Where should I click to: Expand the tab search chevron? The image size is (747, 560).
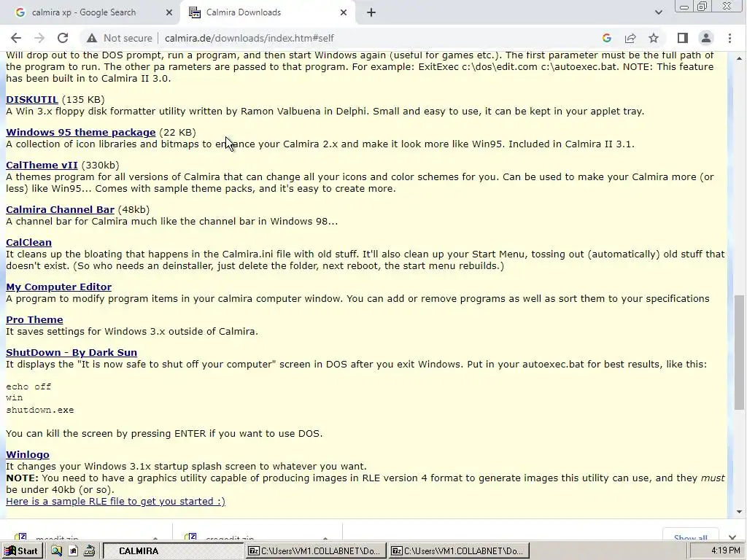pos(659,12)
